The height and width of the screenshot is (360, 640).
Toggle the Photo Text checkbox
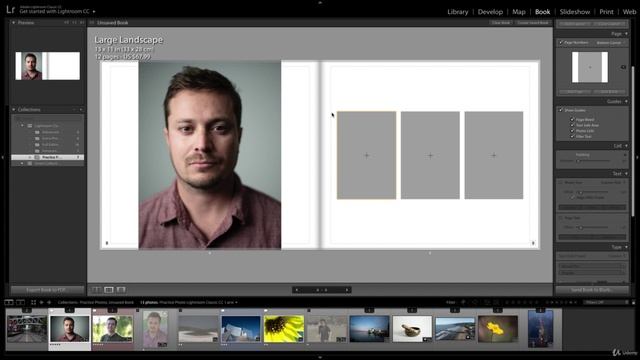click(x=561, y=182)
